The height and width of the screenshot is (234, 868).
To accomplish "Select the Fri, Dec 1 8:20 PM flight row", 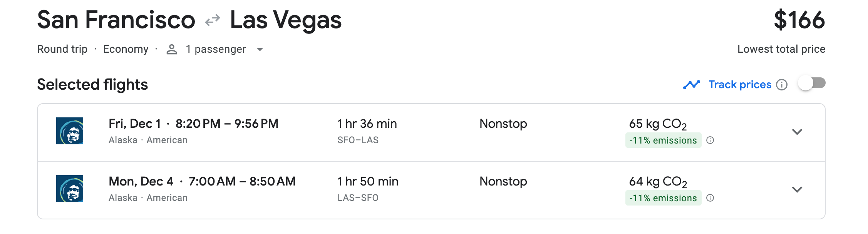I will [x=431, y=132].
